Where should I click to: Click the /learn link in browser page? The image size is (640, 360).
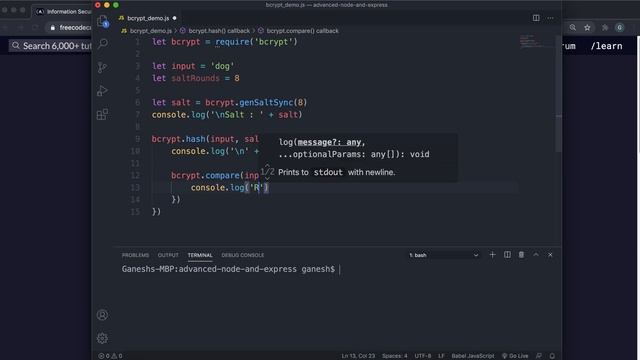tap(607, 46)
